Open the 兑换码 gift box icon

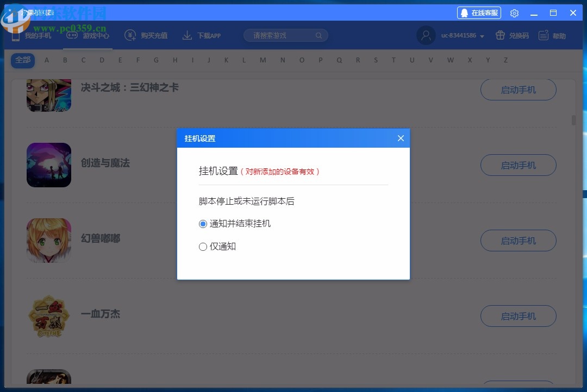click(500, 35)
